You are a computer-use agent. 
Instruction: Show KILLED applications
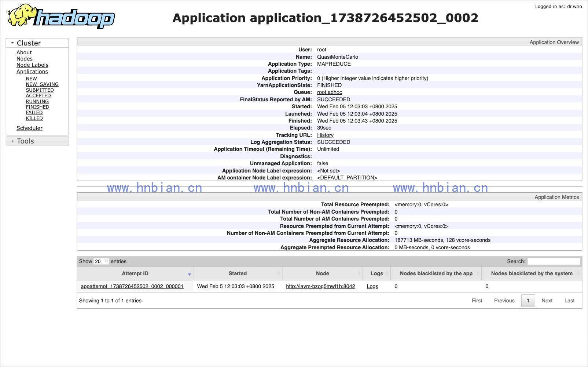34,118
